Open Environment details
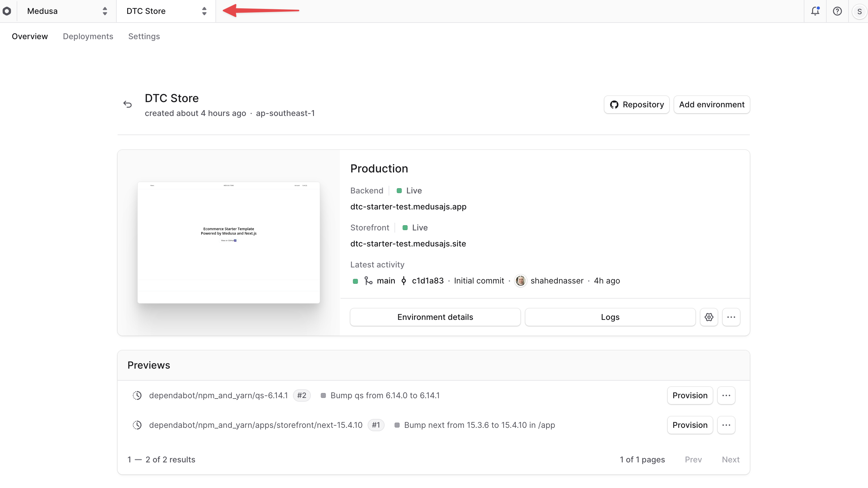Screen dimensions: 868x488 coord(435,317)
